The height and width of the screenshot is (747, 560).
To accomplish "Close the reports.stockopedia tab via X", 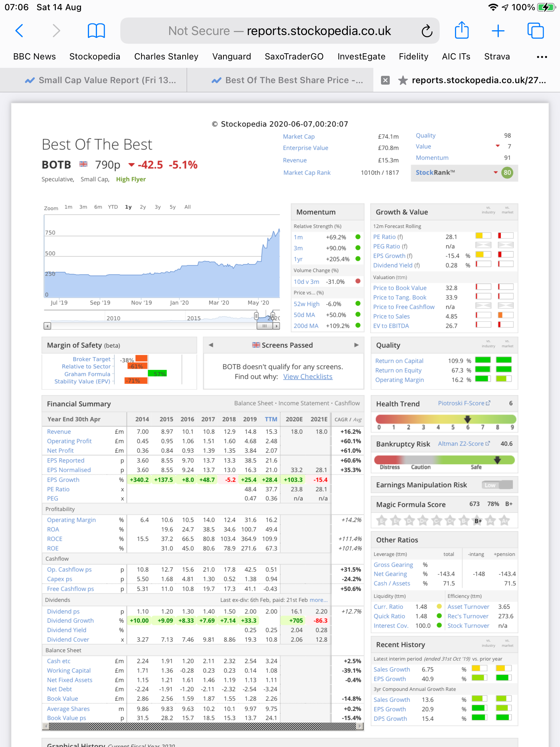I will 385,80.
